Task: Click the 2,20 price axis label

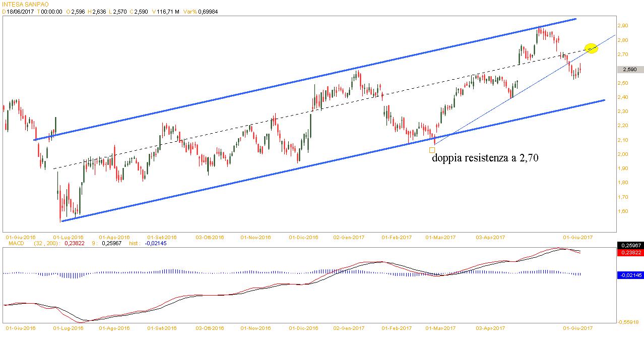Action: 622,126
